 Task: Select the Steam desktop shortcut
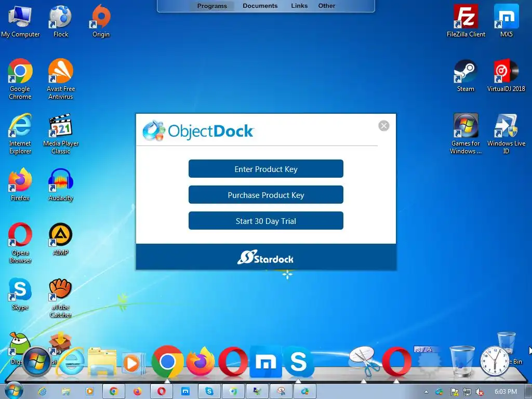[x=465, y=76]
